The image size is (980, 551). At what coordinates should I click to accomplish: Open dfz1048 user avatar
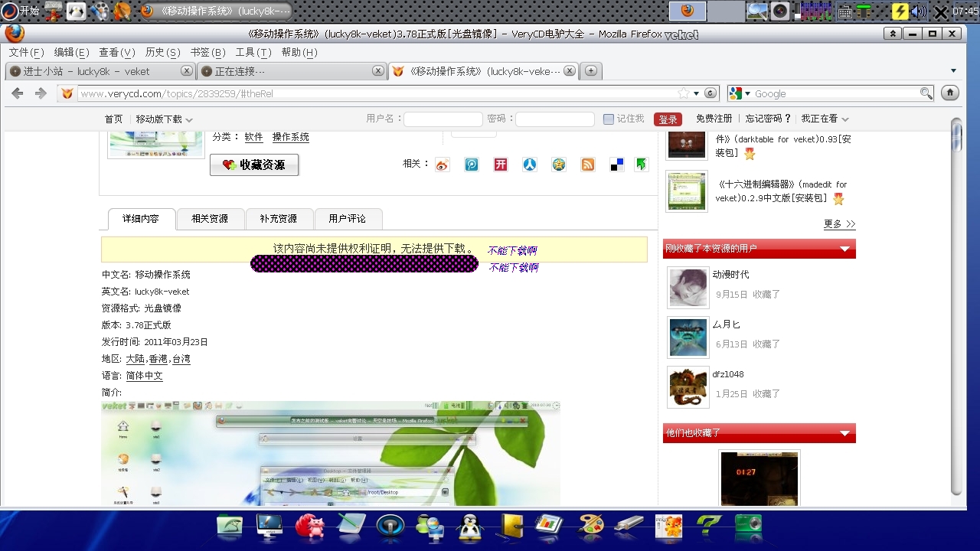point(688,387)
